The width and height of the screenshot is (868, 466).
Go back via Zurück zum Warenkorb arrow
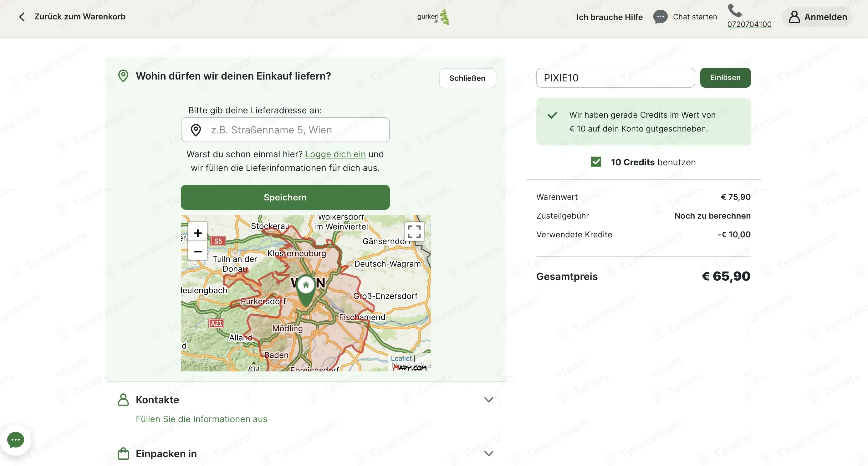[x=22, y=17]
